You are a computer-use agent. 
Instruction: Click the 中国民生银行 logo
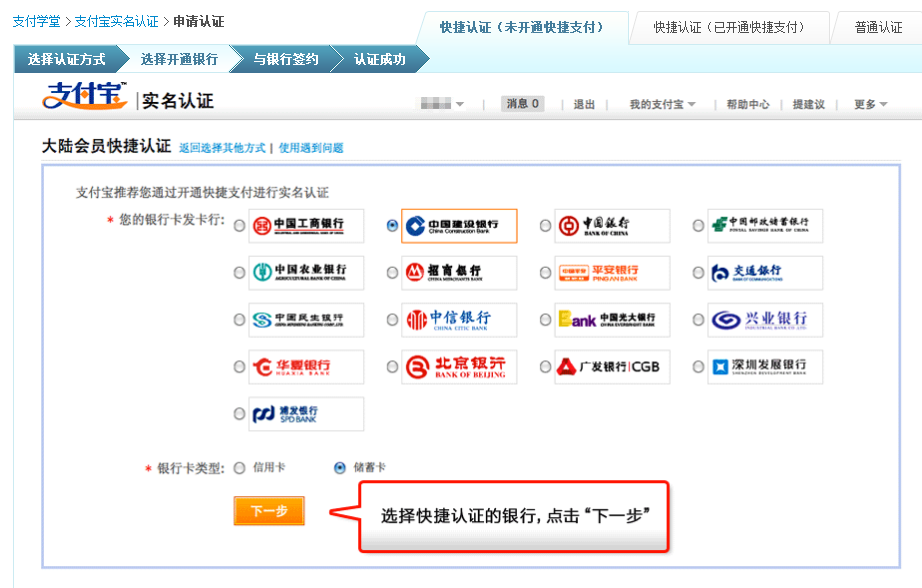pos(306,320)
